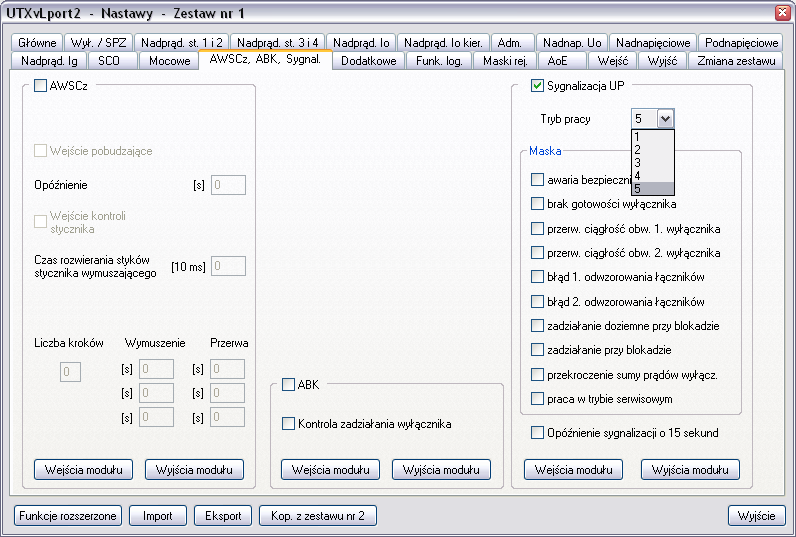
Task: Check błąd 1. odwzorowania łączników
Action: coord(537,277)
